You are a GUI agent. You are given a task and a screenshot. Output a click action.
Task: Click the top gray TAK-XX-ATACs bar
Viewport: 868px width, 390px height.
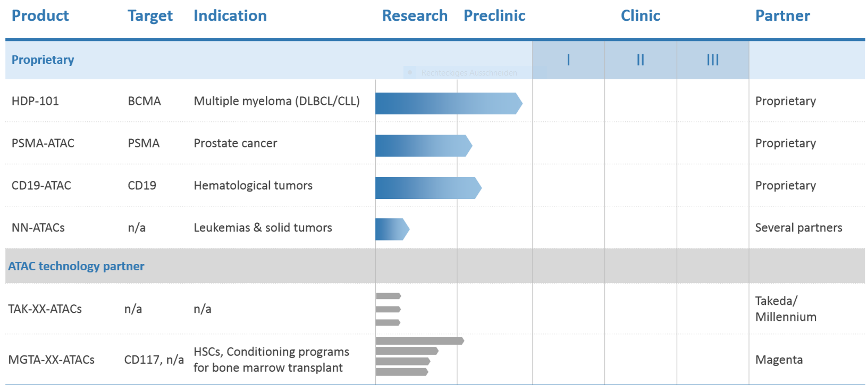pos(388,296)
